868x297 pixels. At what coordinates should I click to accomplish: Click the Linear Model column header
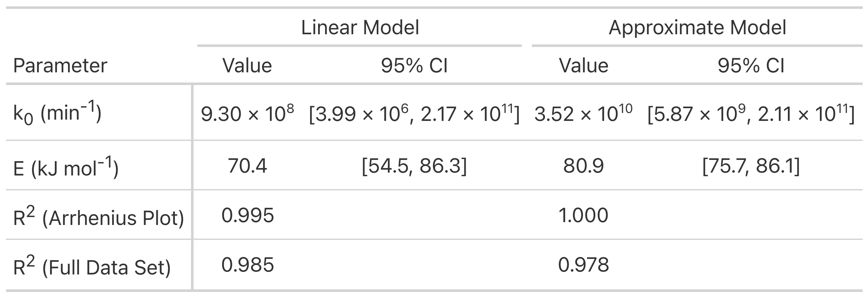click(360, 27)
